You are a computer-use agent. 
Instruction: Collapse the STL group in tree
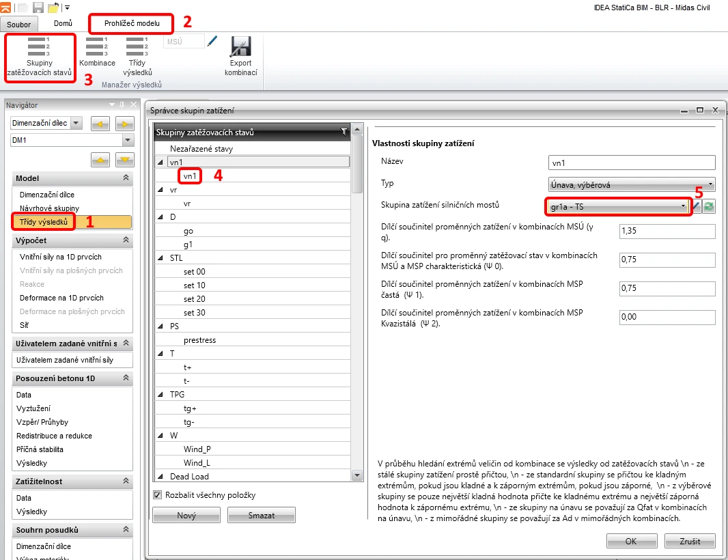click(x=160, y=258)
